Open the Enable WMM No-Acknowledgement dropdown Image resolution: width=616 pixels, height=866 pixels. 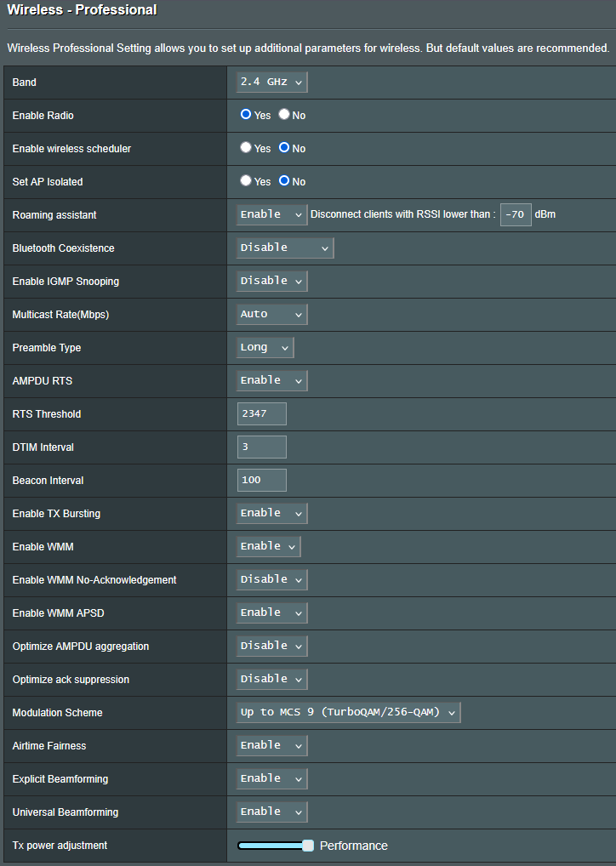coord(271,579)
